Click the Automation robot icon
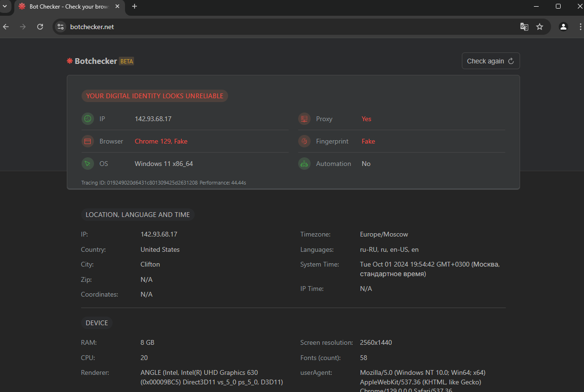 pyautogui.click(x=304, y=164)
